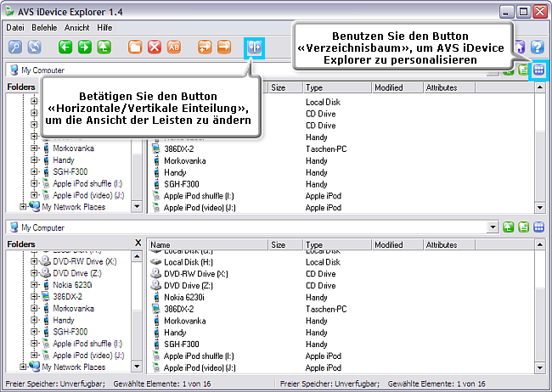552x392 pixels.
Task: Click the green views icon in lower pane
Action: pos(523,227)
